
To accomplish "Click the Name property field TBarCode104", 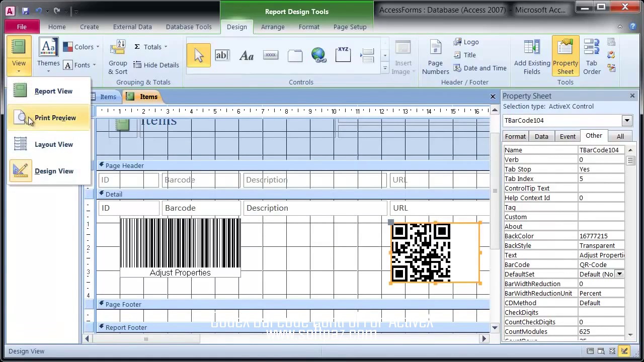I will pyautogui.click(x=601, y=150).
